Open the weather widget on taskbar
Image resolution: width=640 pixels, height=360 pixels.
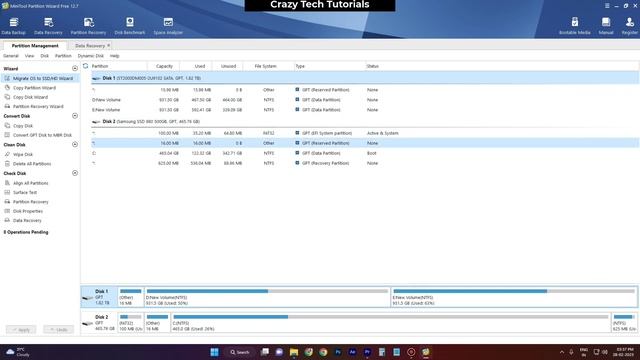[18, 352]
